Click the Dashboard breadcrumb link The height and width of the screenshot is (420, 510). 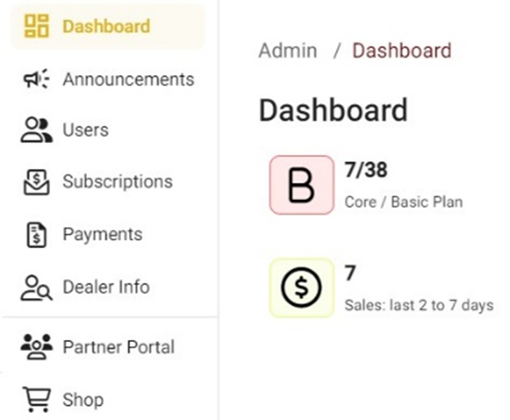click(x=402, y=51)
